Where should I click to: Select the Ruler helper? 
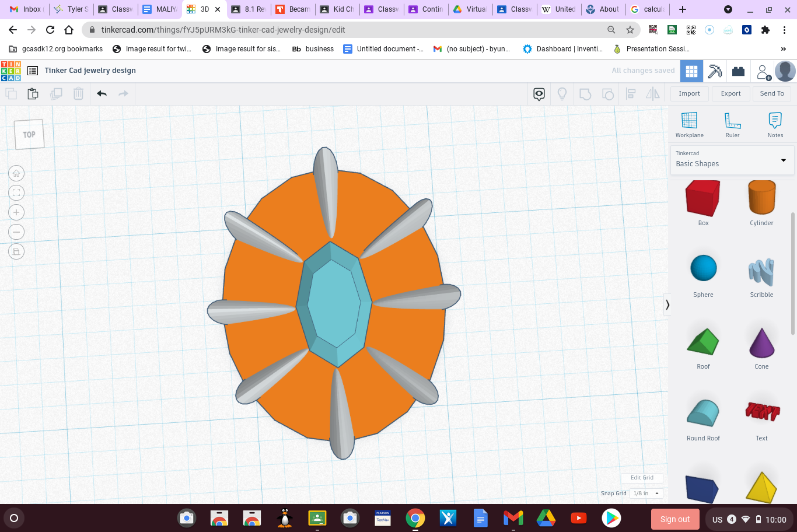tap(732, 124)
